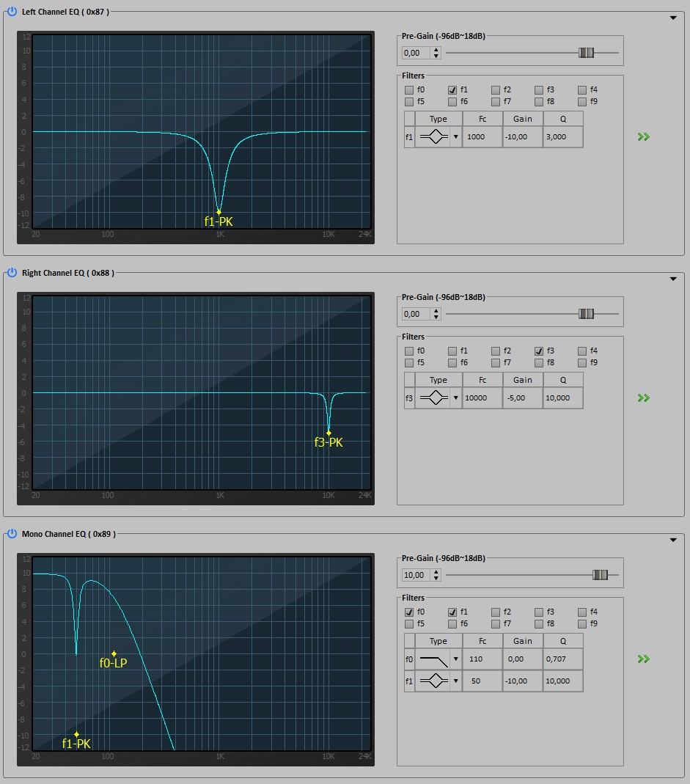Select f3 row header in Right Channel table

[x=409, y=398]
